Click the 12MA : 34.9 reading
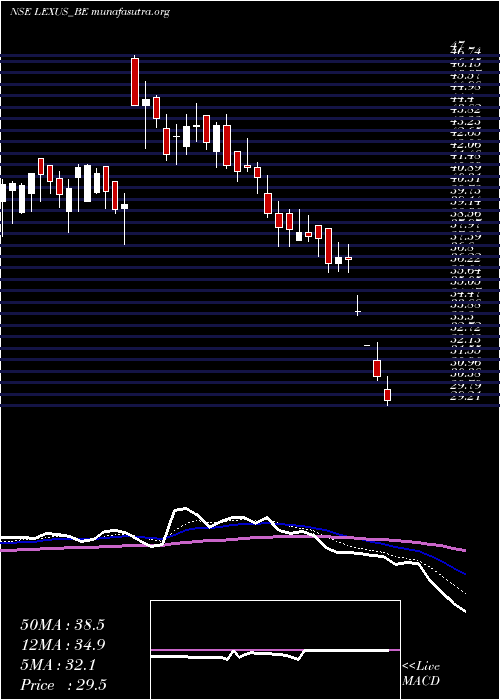The image size is (500, 700). (62, 645)
